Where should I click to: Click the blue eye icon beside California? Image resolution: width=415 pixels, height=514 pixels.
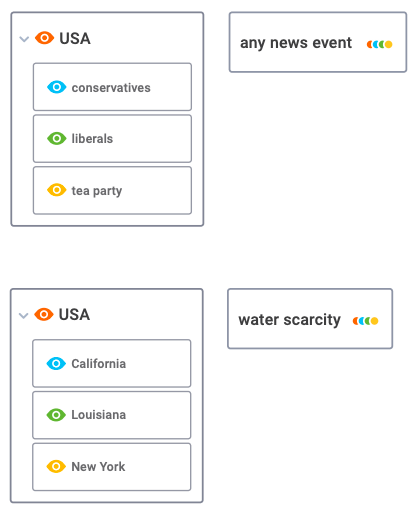pyautogui.click(x=56, y=363)
